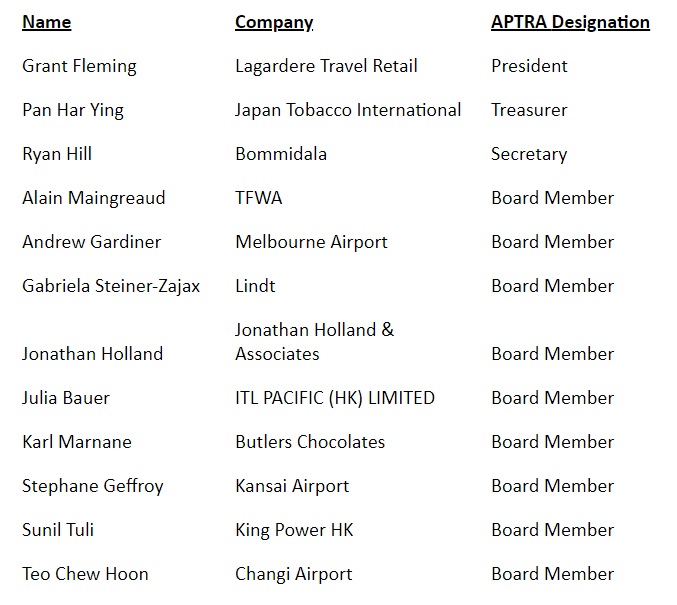Click the Treasurer designation
Image resolution: width=677 pixels, height=605 pixels.
(529, 110)
